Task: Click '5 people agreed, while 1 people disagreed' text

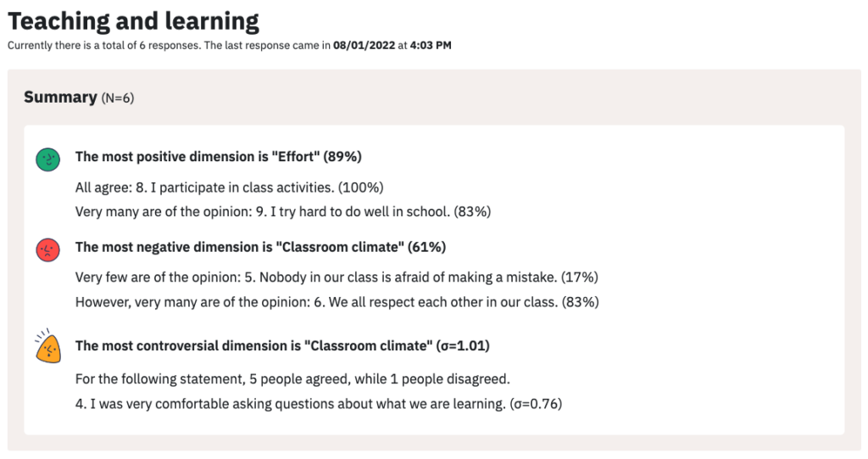Action: point(379,379)
